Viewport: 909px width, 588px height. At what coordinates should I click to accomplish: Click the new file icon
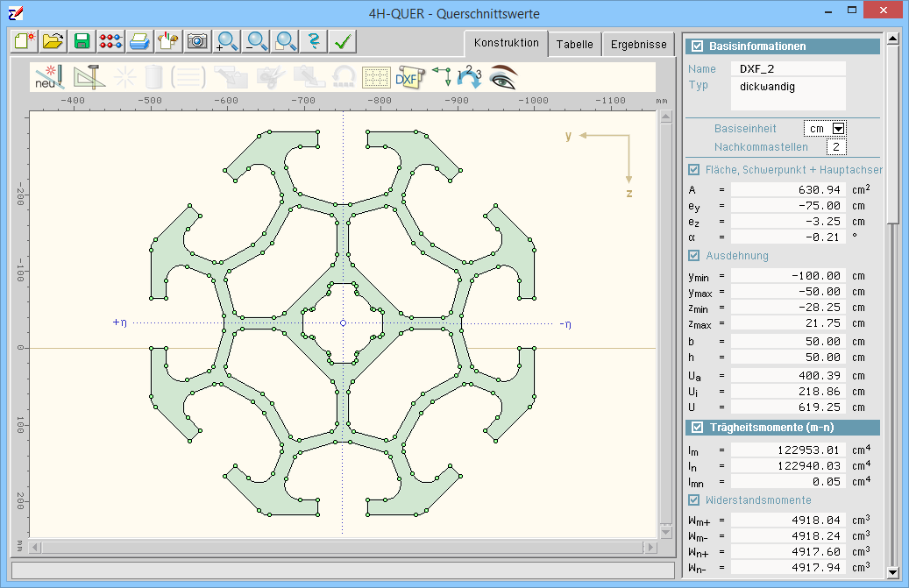pyautogui.click(x=24, y=41)
